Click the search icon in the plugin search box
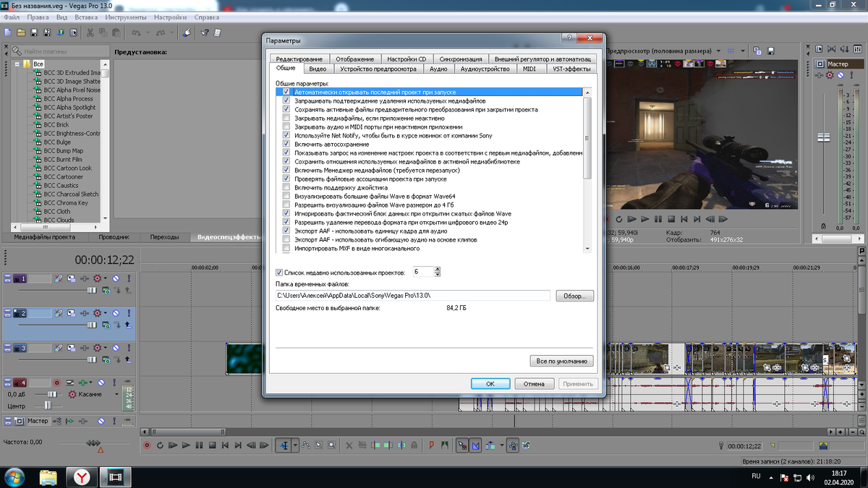The height and width of the screenshot is (488, 868). tap(17, 52)
